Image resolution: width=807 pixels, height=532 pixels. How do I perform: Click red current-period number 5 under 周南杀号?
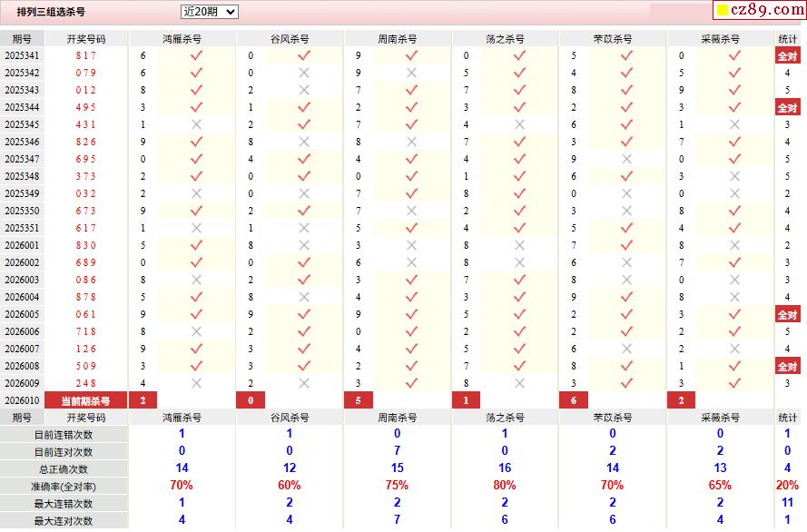point(358,400)
